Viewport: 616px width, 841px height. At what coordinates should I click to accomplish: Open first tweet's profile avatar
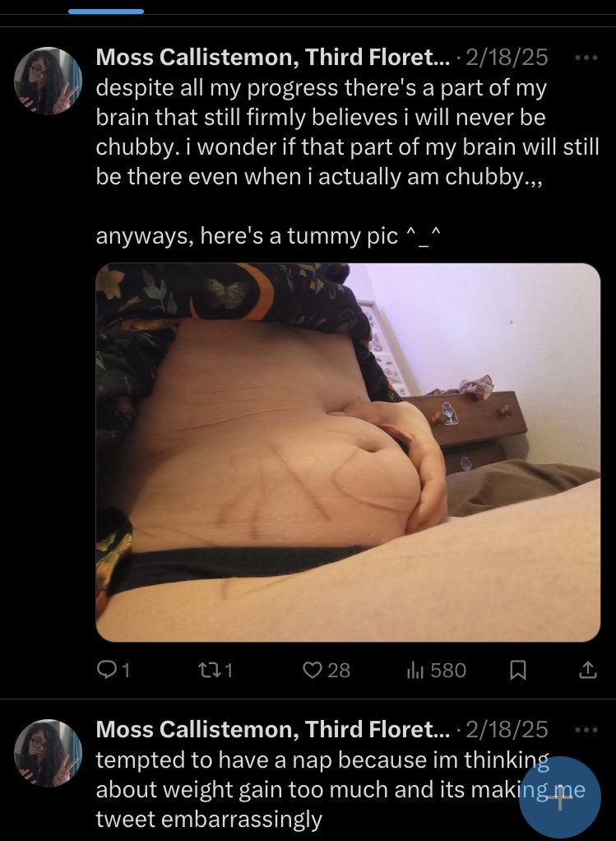coord(48,81)
